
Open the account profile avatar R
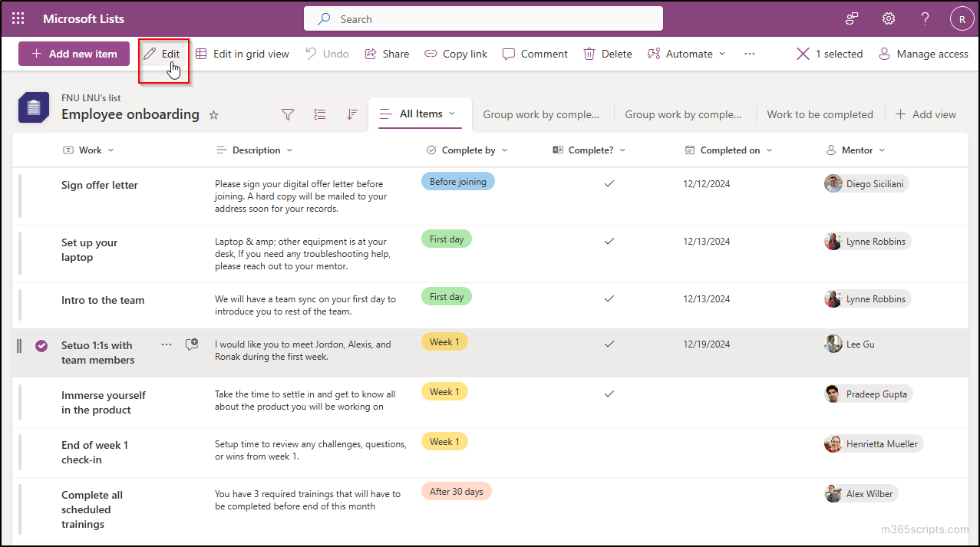(962, 18)
